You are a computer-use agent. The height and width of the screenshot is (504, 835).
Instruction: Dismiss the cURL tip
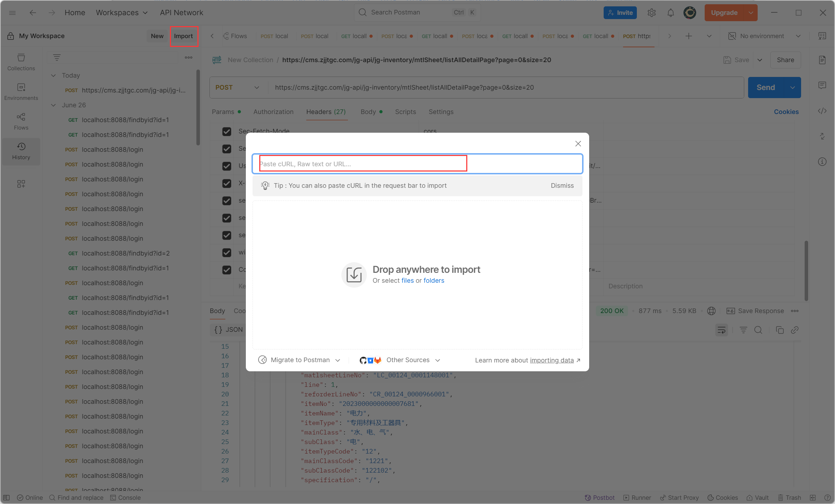point(562,186)
